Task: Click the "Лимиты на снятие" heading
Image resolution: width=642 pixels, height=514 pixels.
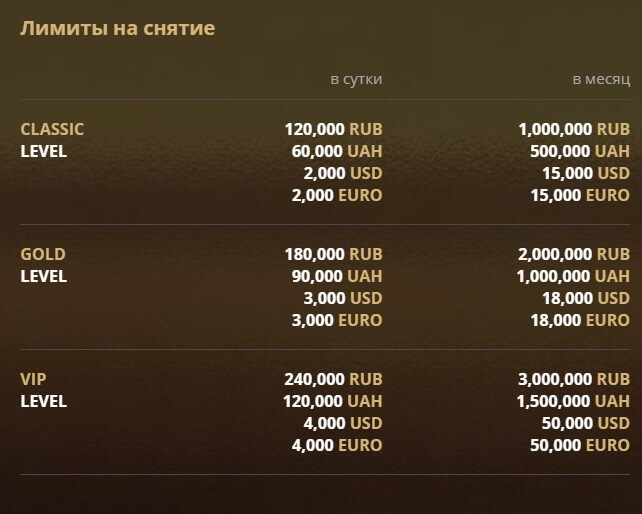Action: point(117,28)
